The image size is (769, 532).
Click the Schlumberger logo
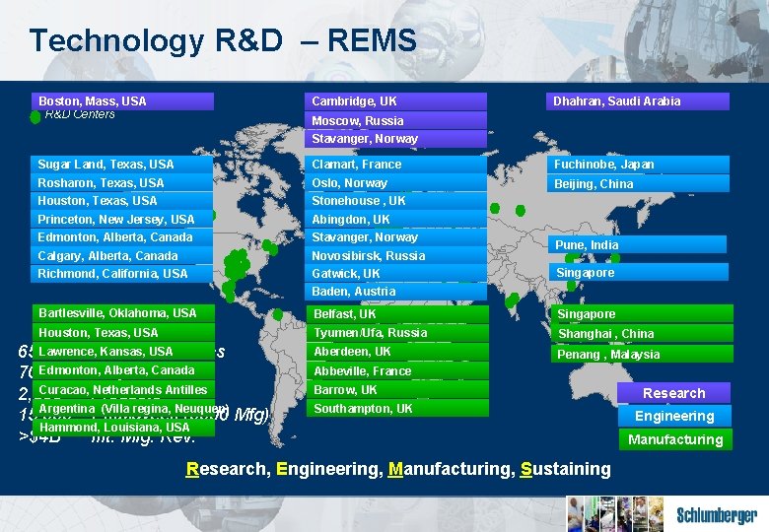click(717, 515)
